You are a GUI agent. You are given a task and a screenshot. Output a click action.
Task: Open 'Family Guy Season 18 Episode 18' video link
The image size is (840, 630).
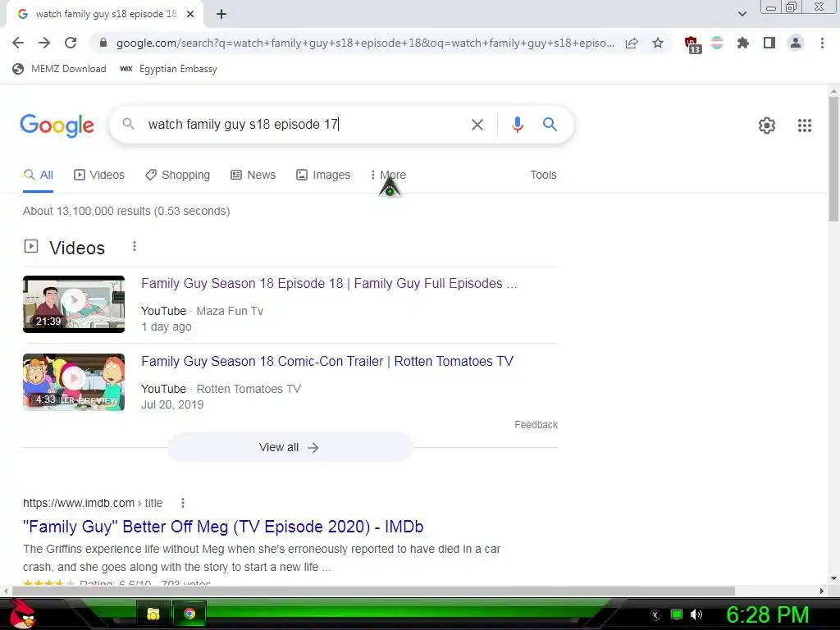(x=329, y=283)
